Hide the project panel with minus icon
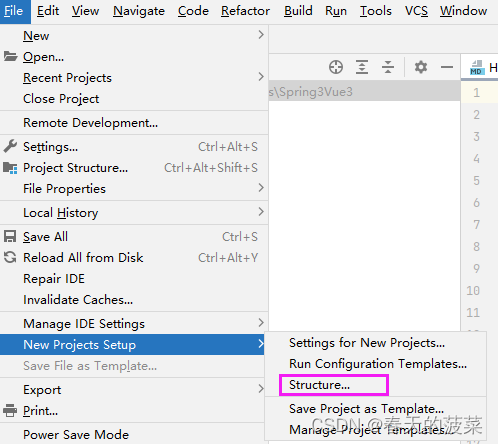The width and height of the screenshot is (498, 444). pos(447,67)
